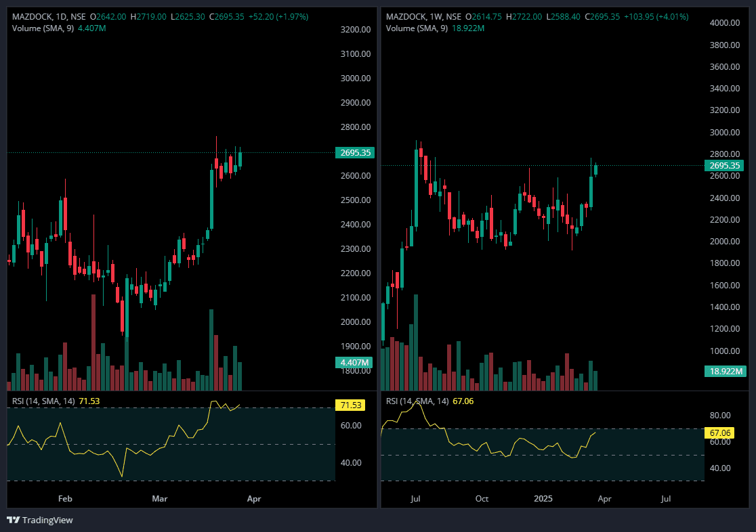This screenshot has height=532, width=756.
Task: Click the yellow 67.06 RSI tag on the weekly scale
Action: (719, 433)
